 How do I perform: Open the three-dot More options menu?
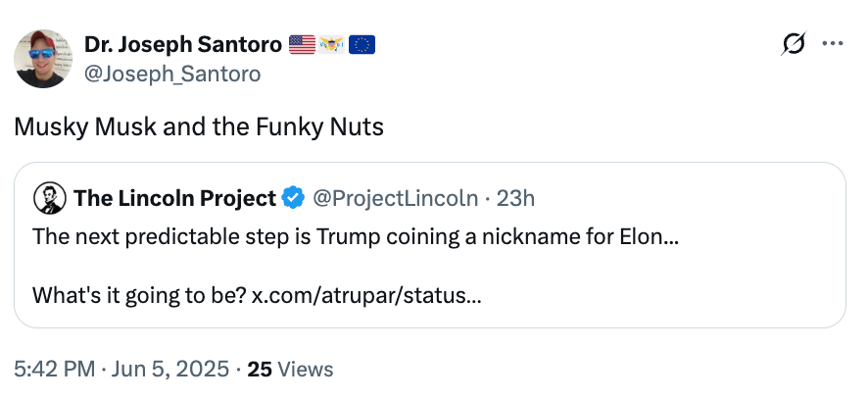tap(832, 44)
